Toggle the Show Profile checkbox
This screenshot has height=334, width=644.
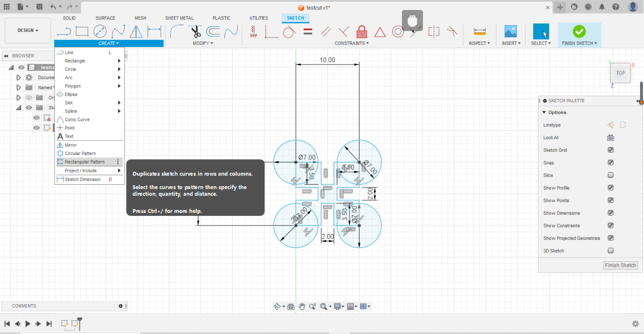(610, 187)
